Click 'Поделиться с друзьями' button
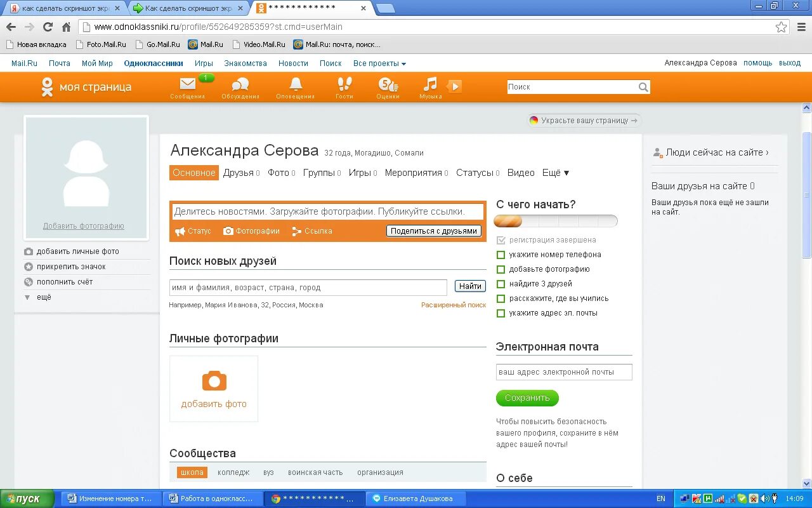 coord(434,231)
